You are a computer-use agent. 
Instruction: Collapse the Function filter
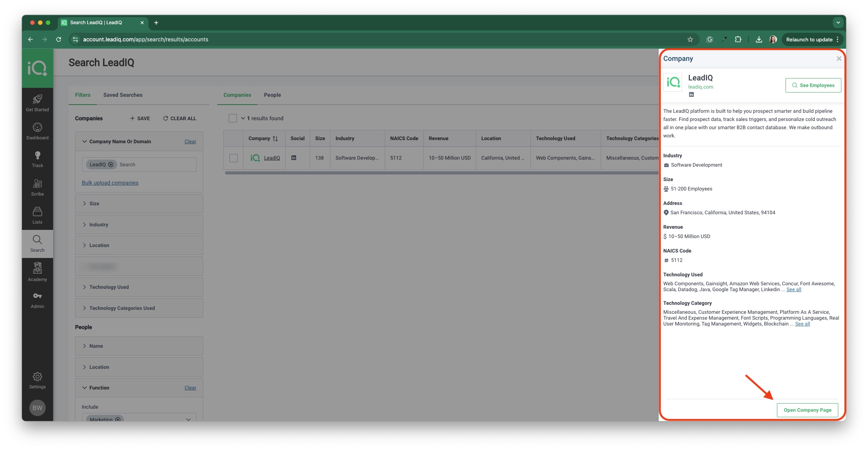pos(84,388)
